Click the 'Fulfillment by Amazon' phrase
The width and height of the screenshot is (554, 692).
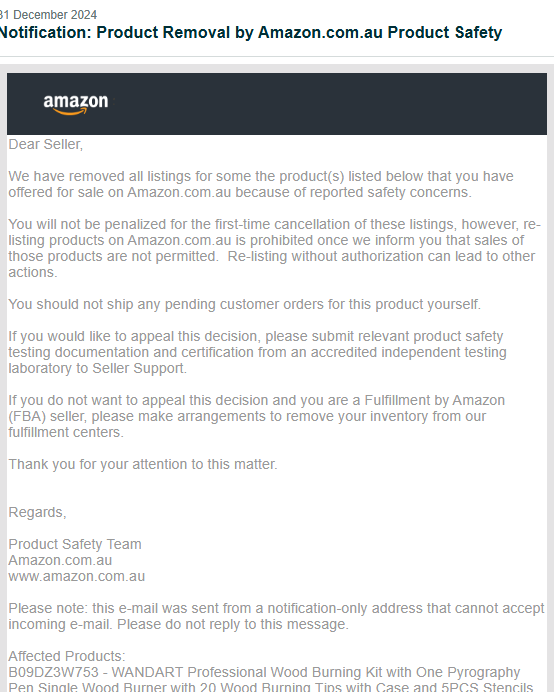(434, 400)
